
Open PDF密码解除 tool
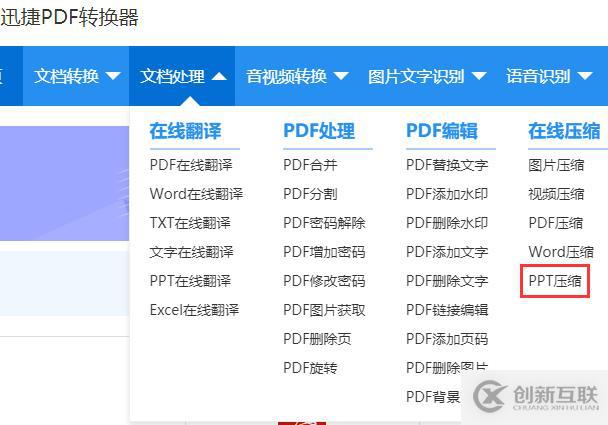tap(324, 223)
